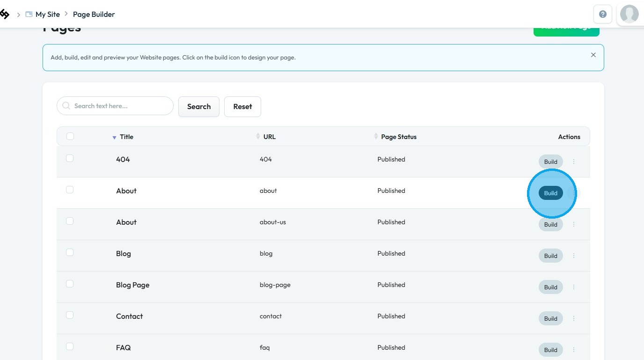The height and width of the screenshot is (360, 644).
Task: Open the three-dot menu for Blog Page row
Action: (x=574, y=287)
